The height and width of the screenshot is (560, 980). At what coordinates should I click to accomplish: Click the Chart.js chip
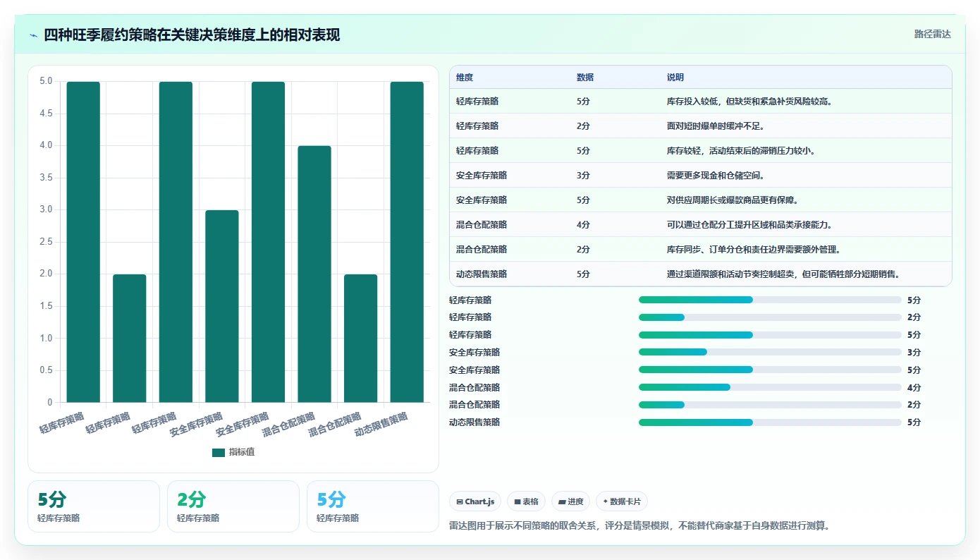475,501
